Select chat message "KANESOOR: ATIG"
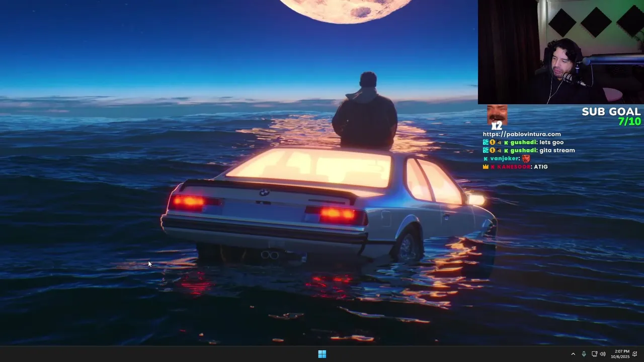The height and width of the screenshot is (362, 644). coord(515,166)
